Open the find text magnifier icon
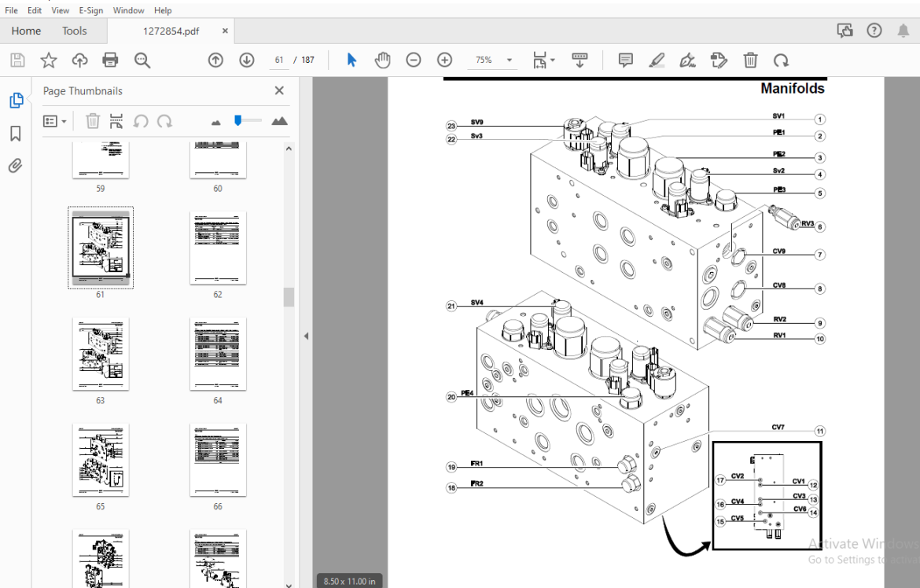The height and width of the screenshot is (588, 920). coord(142,60)
